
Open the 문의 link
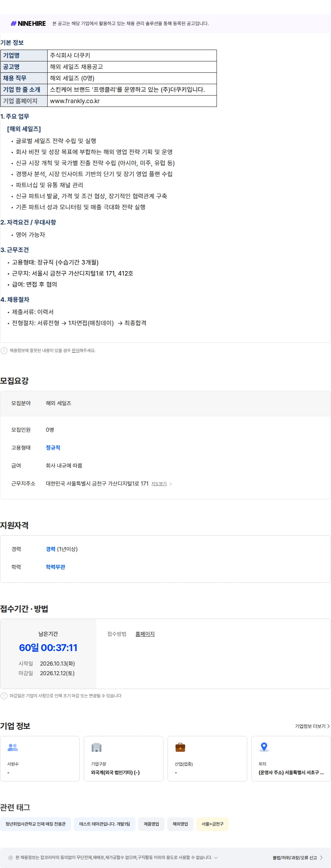pos(75,350)
